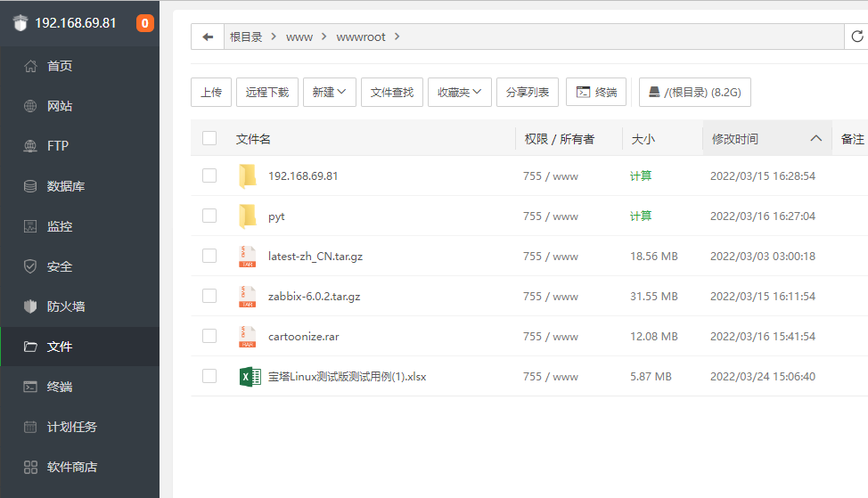
Task: Click the 软件商店 grid icon in sidebar
Action: [30, 467]
